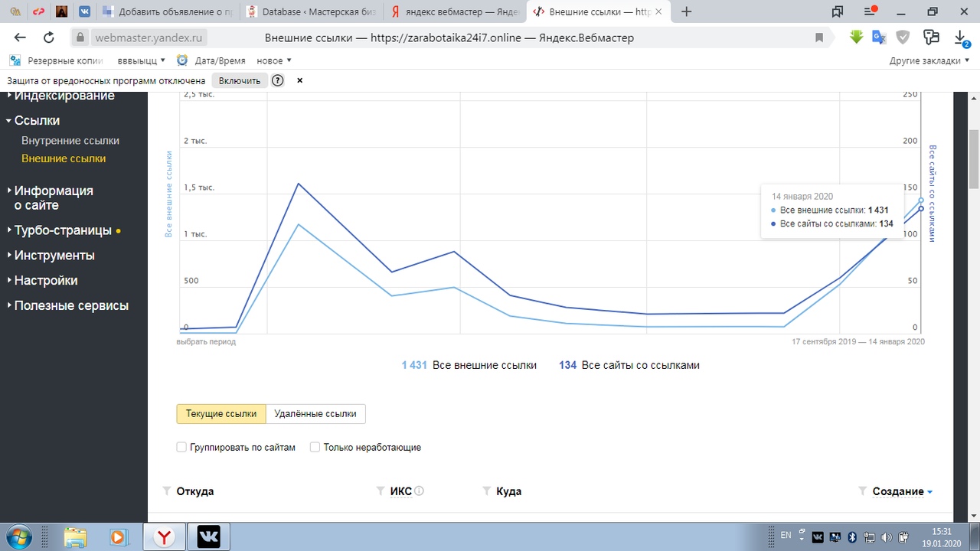Image resolution: width=980 pixels, height=551 pixels.
Task: Filter the Куда column
Action: tap(487, 491)
